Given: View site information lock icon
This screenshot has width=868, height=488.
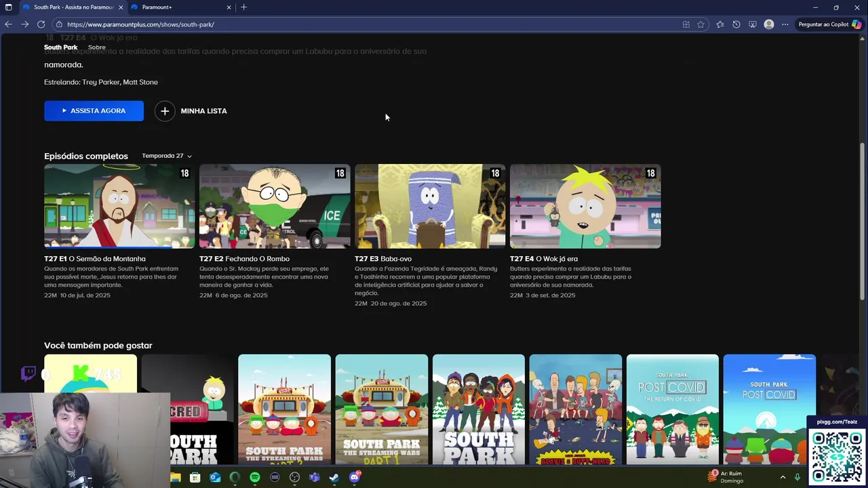Looking at the screenshot, I should pos(59,24).
